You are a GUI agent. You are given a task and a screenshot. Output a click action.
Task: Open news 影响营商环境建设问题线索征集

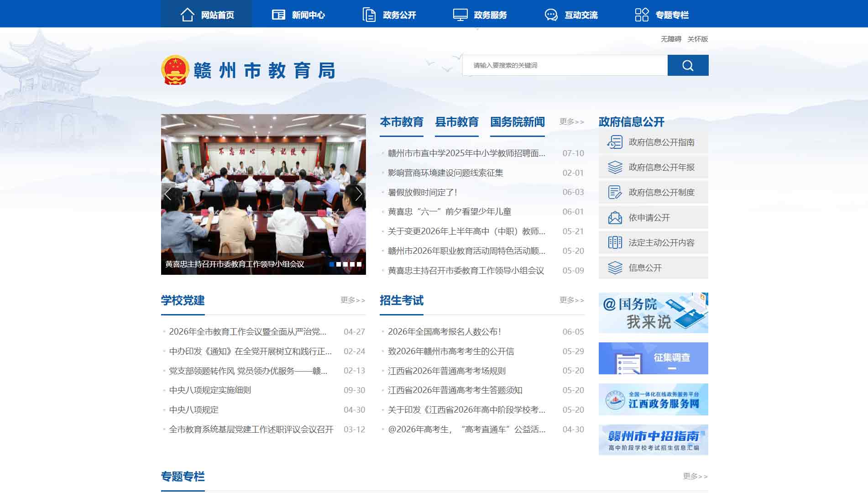coord(445,173)
